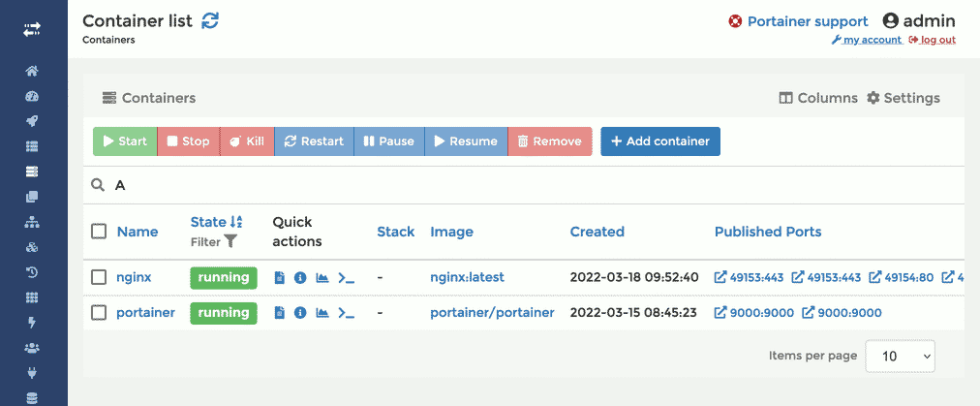Click the Restart button
The width and height of the screenshot is (980, 406).
(314, 141)
